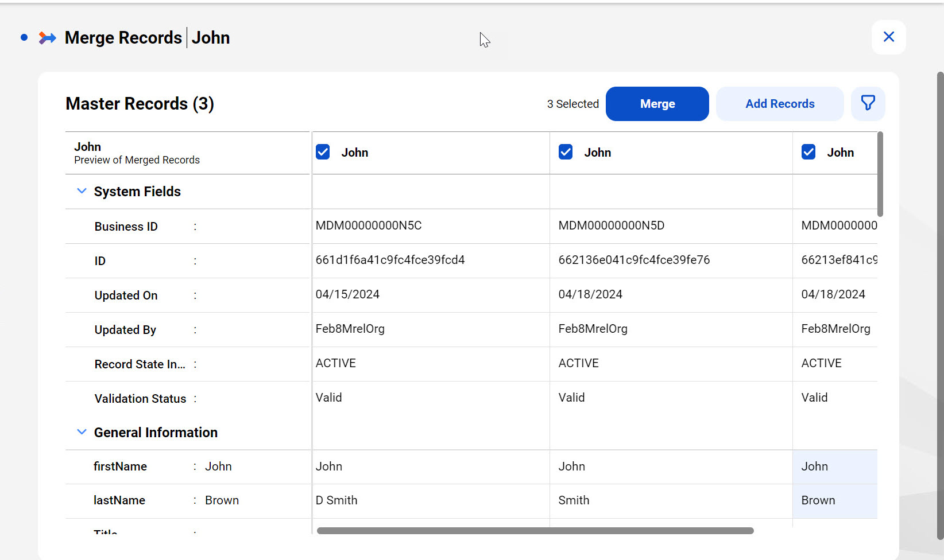Click the lastName field label
944x560 pixels.
119,500
